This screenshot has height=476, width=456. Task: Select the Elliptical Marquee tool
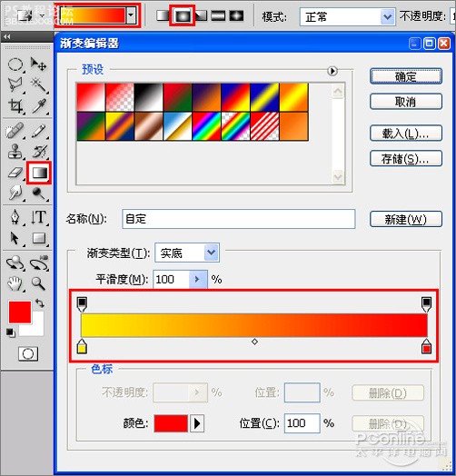coord(15,64)
